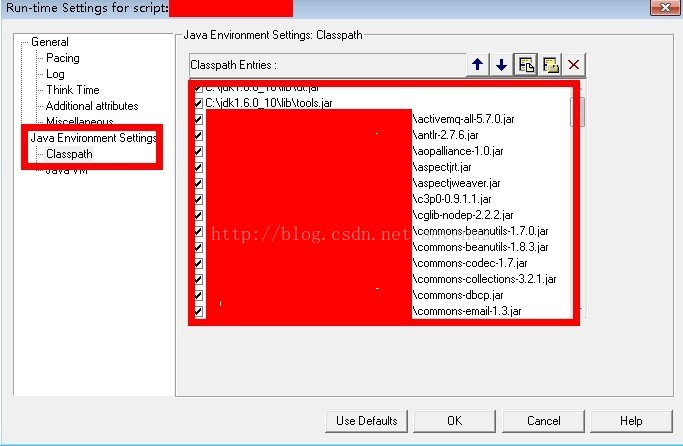
Task: Click Cancel button
Action: pos(543,421)
